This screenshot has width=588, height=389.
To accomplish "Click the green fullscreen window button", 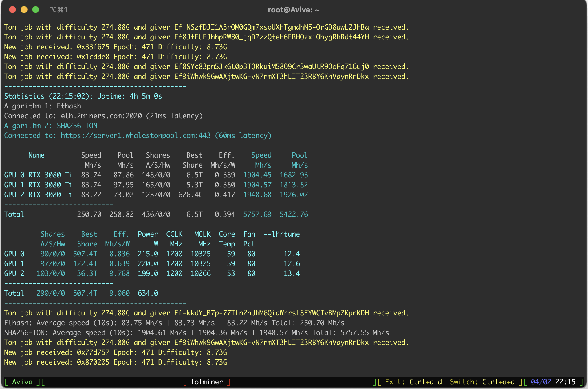I will pyautogui.click(x=36, y=10).
